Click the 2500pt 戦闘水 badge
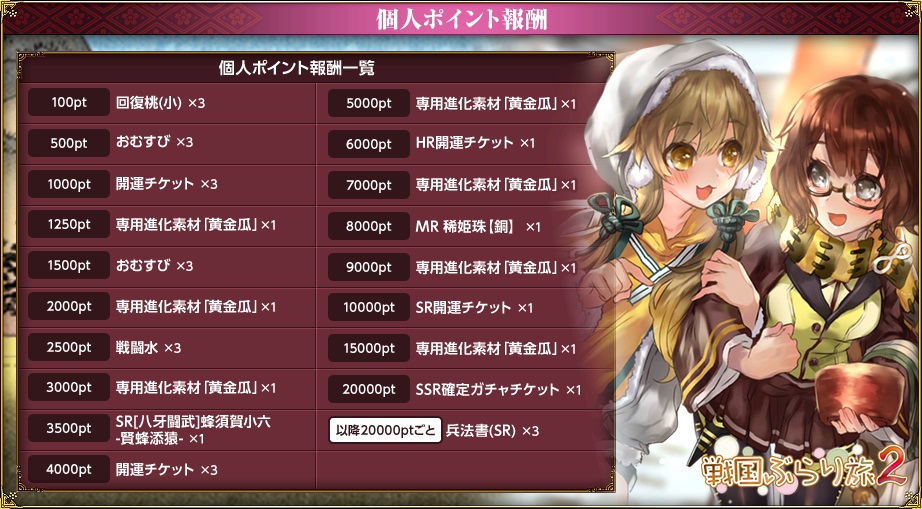 point(69,347)
